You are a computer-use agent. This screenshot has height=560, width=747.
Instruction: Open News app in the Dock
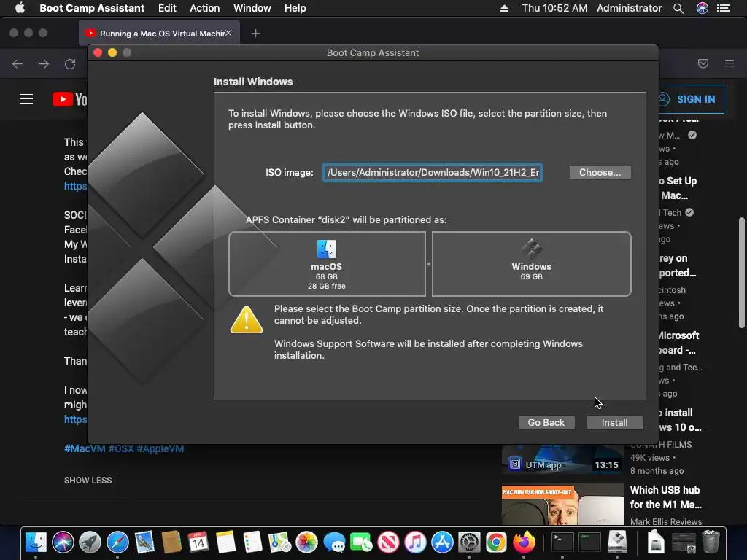click(x=388, y=542)
